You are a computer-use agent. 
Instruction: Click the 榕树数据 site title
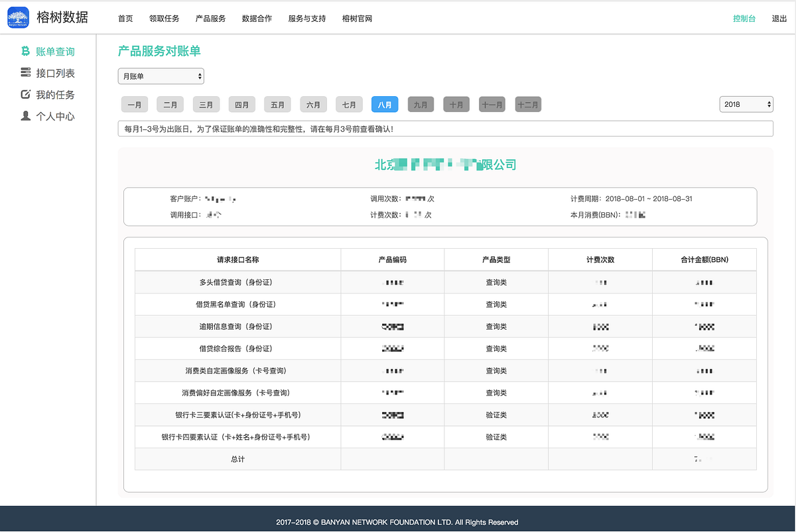coord(62,18)
